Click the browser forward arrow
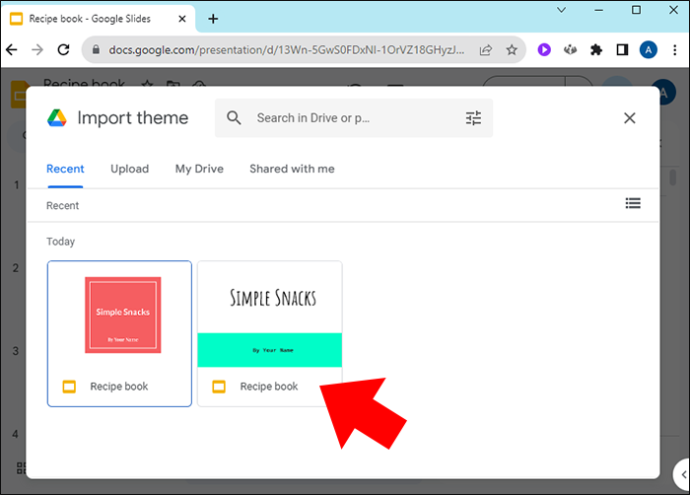Viewport: 690px width, 495px height. (38, 50)
